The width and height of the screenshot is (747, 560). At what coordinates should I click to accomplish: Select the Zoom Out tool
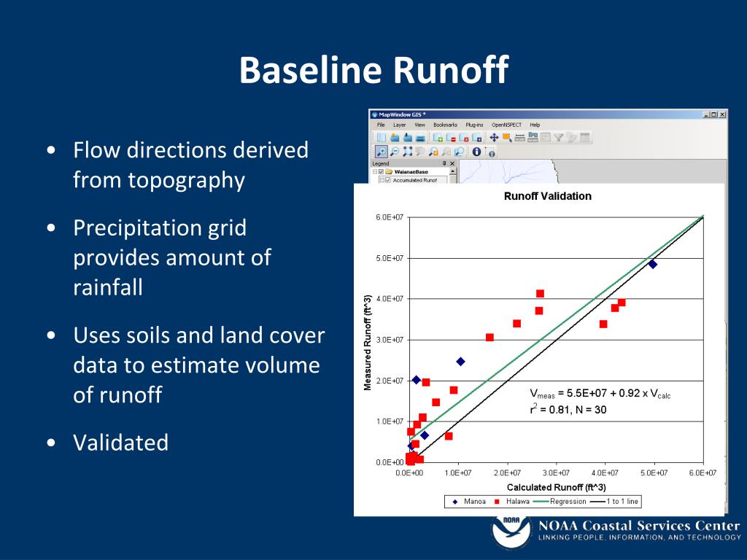click(x=395, y=152)
